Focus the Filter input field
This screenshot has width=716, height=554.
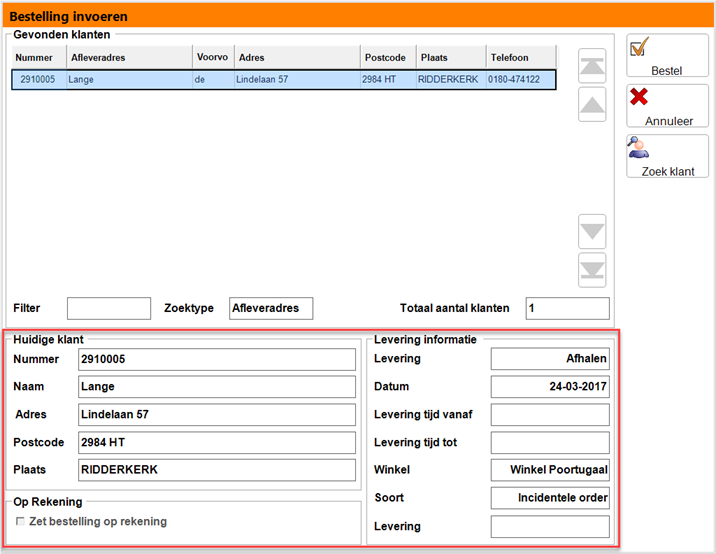pos(109,308)
